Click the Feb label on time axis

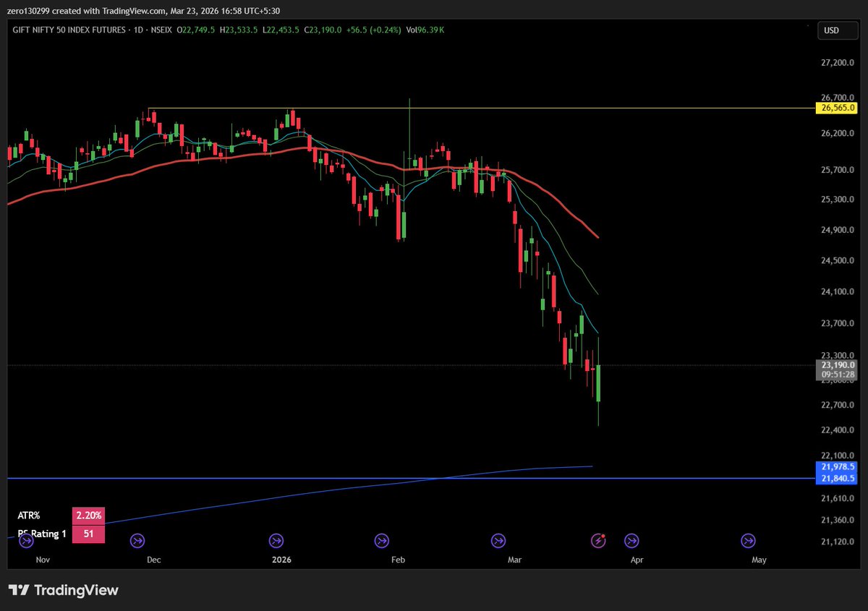(398, 560)
